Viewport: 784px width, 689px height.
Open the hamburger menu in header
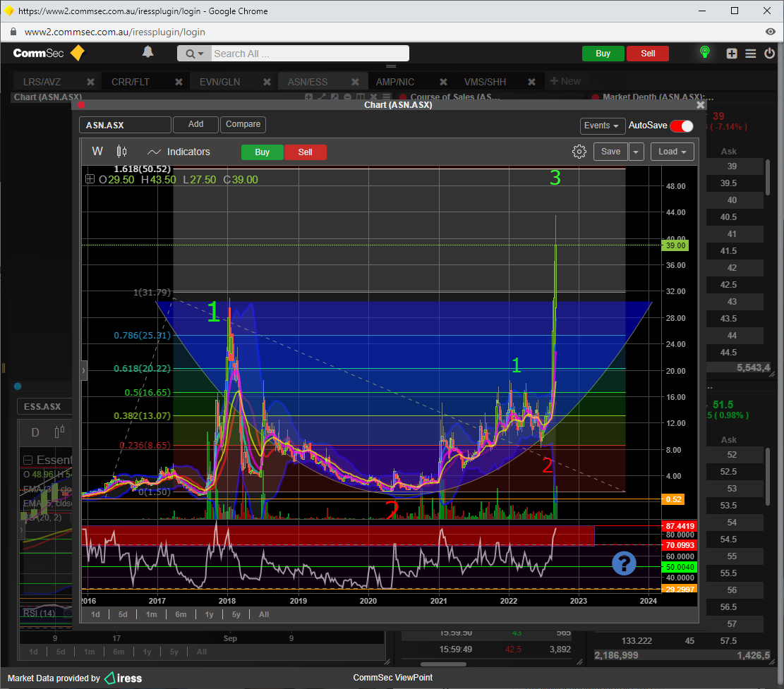pyautogui.click(x=750, y=54)
